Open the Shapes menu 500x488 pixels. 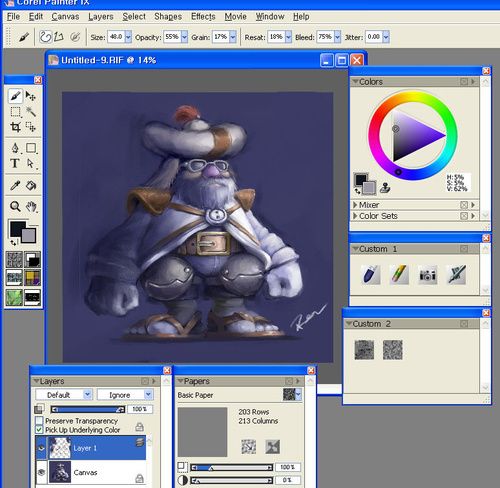tap(168, 16)
